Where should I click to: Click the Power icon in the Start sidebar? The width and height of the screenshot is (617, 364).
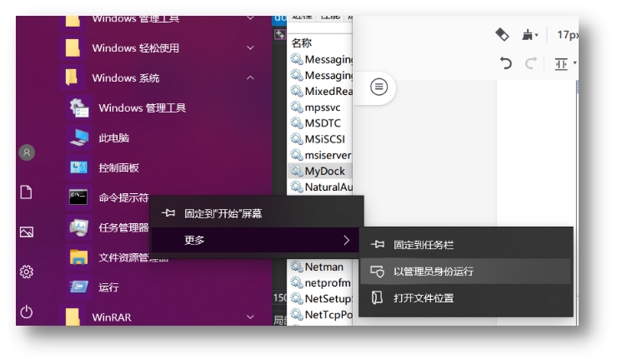coord(27,312)
